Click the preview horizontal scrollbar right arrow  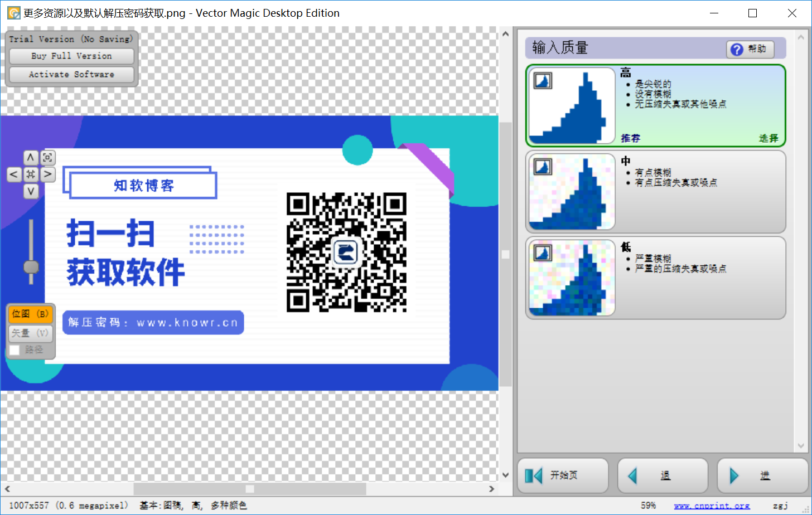491,489
